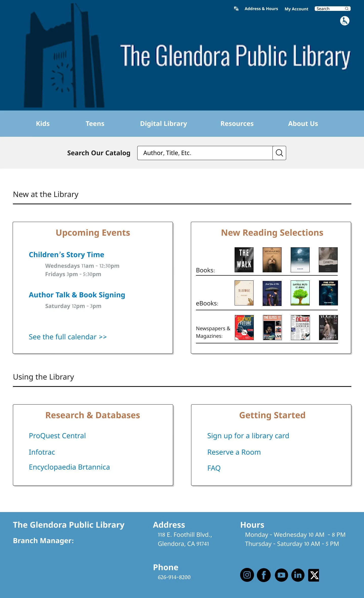This screenshot has width=364, height=598.
Task: Open the About Us menu
Action: click(x=303, y=124)
